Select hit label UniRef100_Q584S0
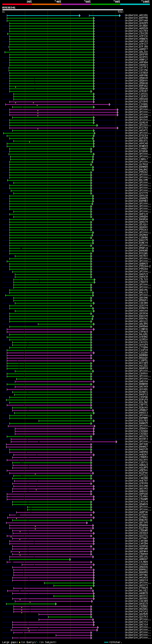The width and height of the screenshot is (152, 644). (136, 428)
